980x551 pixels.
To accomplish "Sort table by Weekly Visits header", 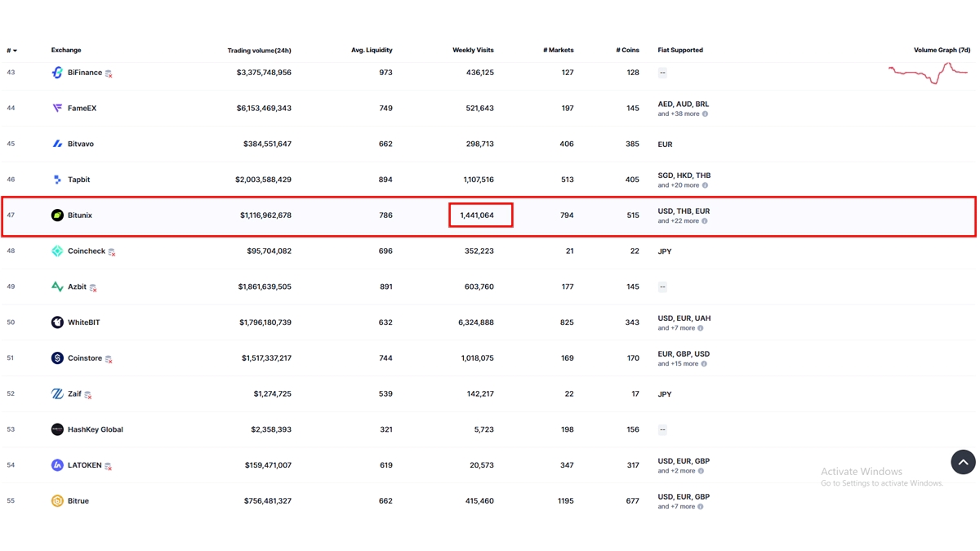I will [x=473, y=51].
